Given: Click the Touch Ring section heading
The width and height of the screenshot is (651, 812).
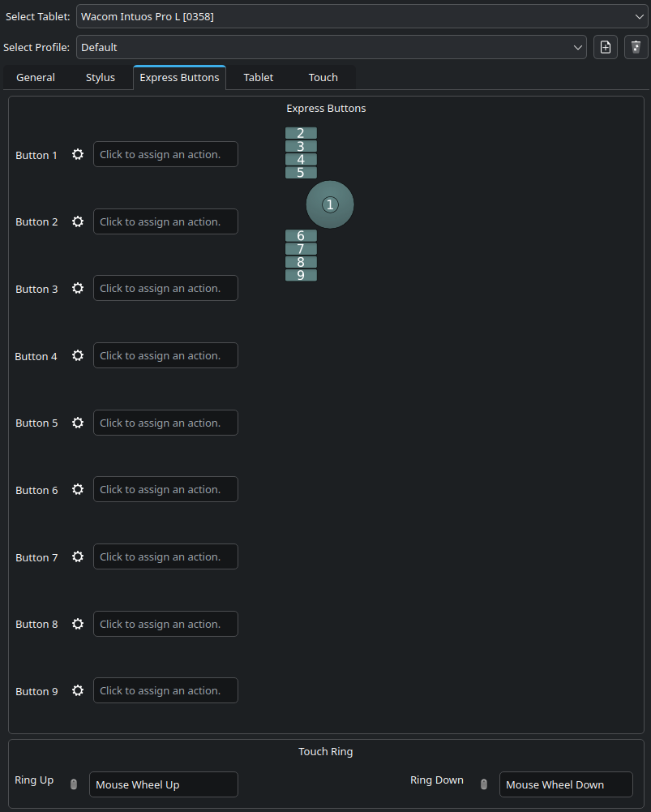Looking at the screenshot, I should click(x=326, y=751).
